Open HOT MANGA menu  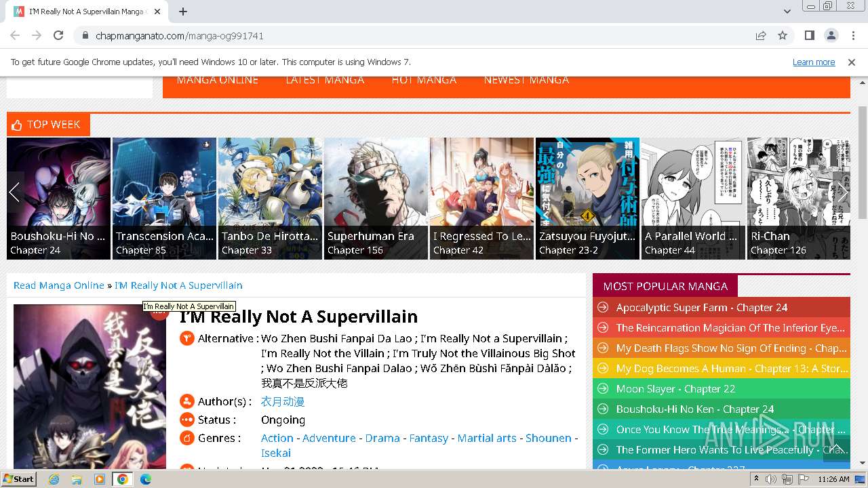[424, 80]
